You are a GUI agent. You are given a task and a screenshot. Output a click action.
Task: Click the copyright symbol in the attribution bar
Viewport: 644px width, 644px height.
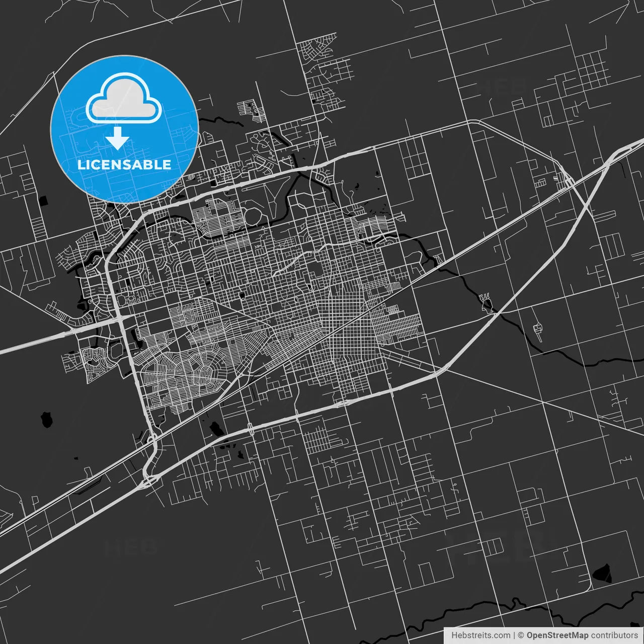coord(521,635)
